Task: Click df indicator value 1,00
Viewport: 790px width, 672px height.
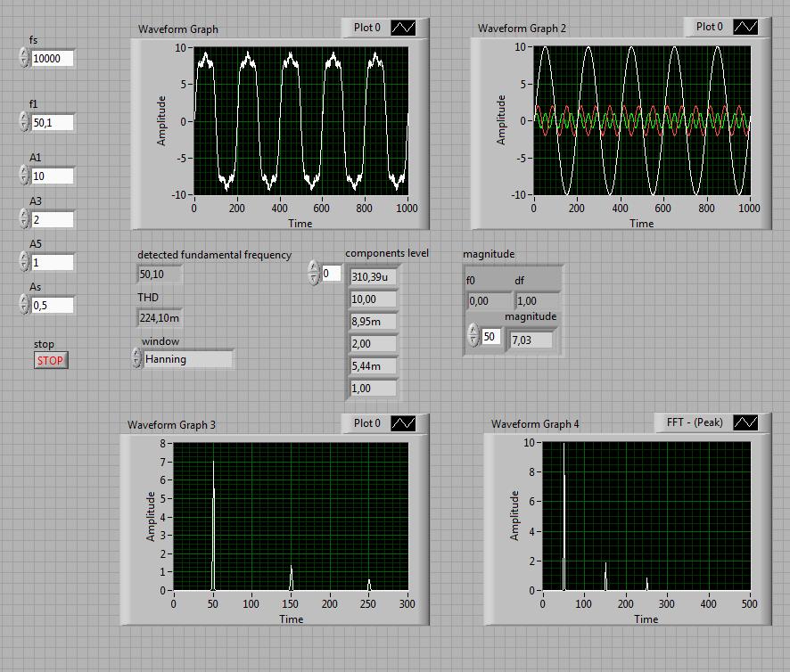Action: [536, 300]
